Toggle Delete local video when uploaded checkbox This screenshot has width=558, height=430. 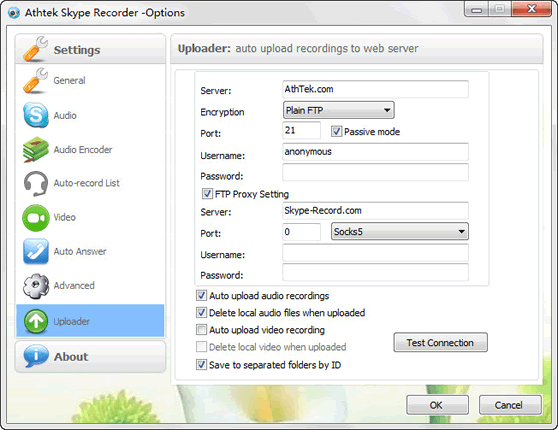201,347
